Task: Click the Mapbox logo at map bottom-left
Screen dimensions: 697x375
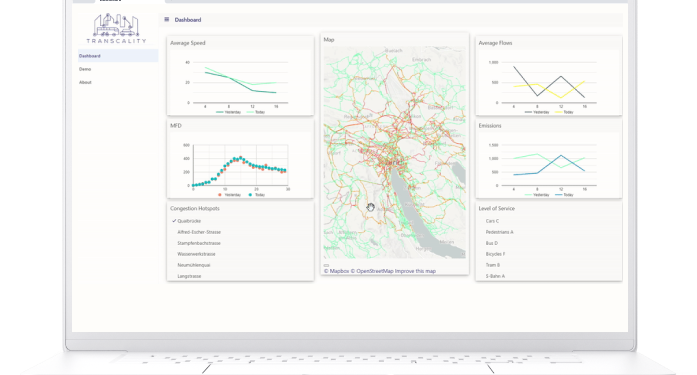Action: [326, 265]
